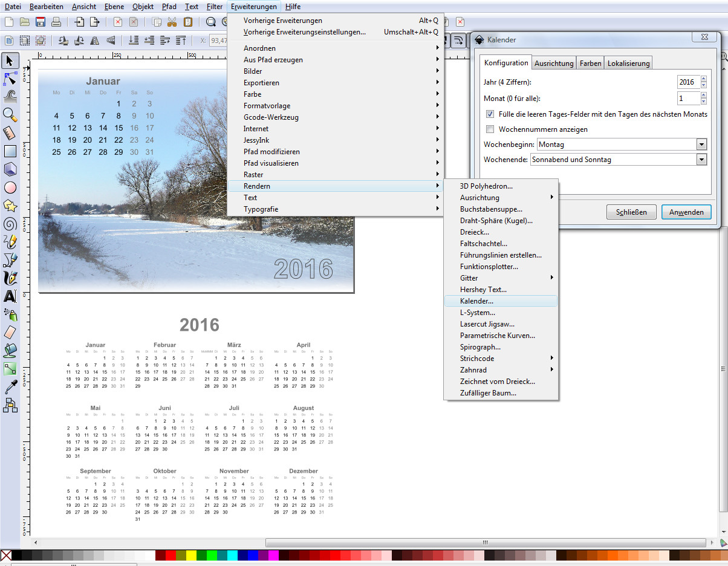Viewport: 728px width, 566px height.
Task: Select the 3D Box tool
Action: [10, 169]
